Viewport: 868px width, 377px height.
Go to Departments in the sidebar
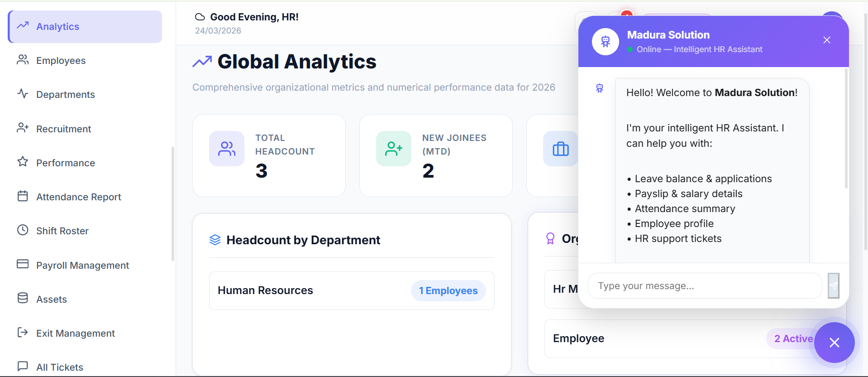(x=85, y=95)
